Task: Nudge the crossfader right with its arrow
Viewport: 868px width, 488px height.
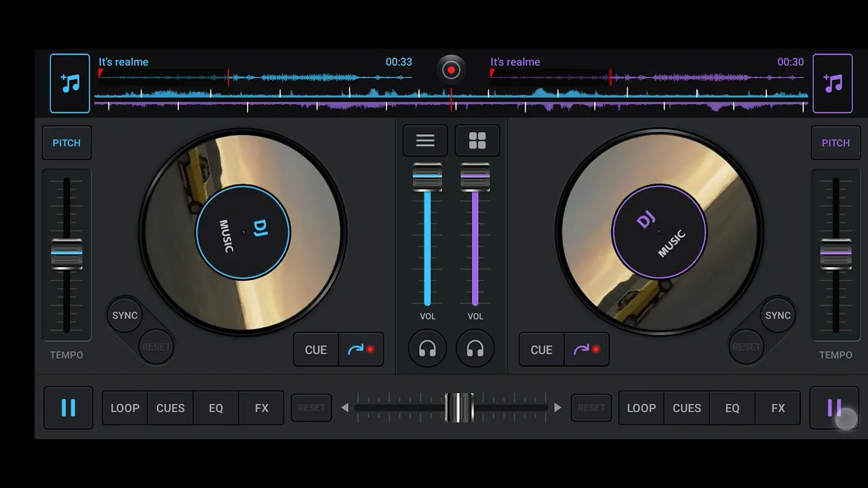Action: (557, 407)
